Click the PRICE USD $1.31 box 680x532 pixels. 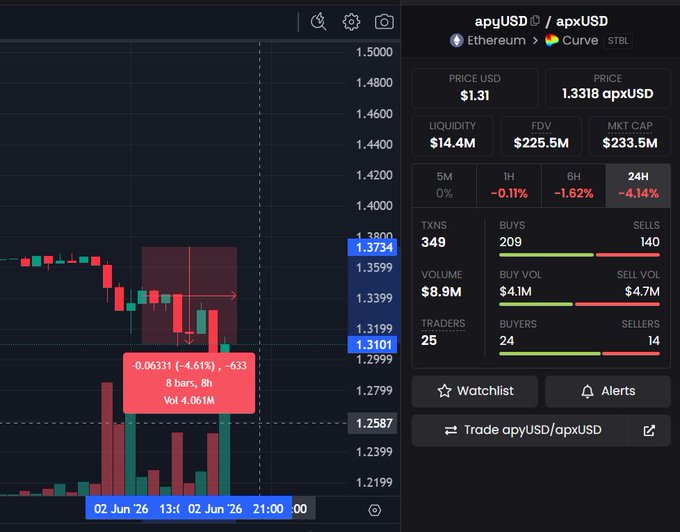point(474,88)
